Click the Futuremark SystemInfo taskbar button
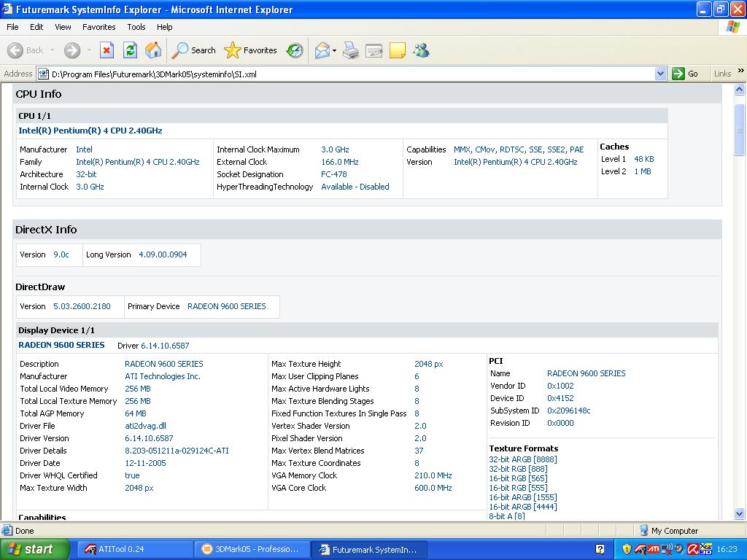This screenshot has height=560, width=747. [368, 550]
